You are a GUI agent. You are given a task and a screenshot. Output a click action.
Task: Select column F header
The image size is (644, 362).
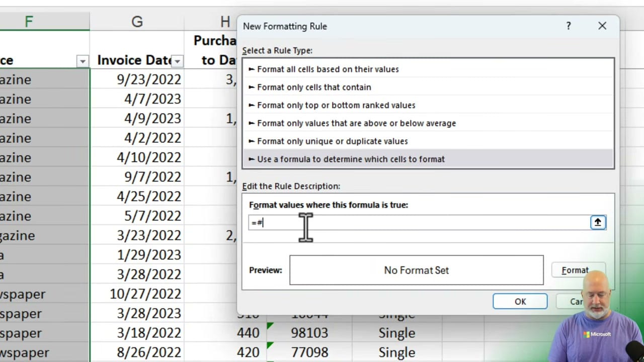coord(29,21)
